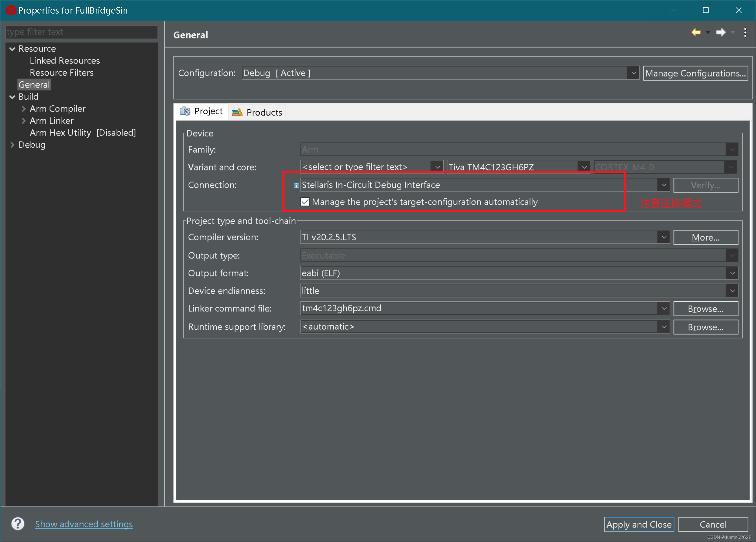Image resolution: width=756 pixels, height=542 pixels.
Task: Open Show advanced settings link
Action: click(84, 524)
